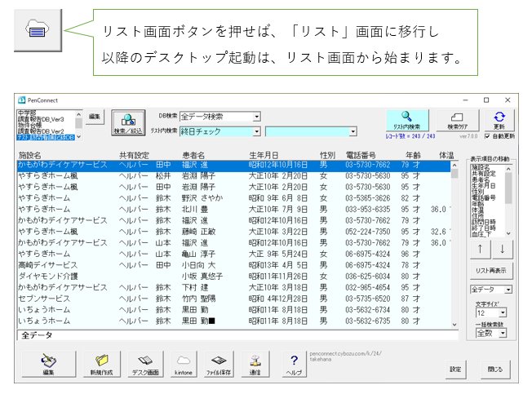Click scroll-up arrow of main patient list
This screenshot has width=532, height=394.
coord(454,165)
